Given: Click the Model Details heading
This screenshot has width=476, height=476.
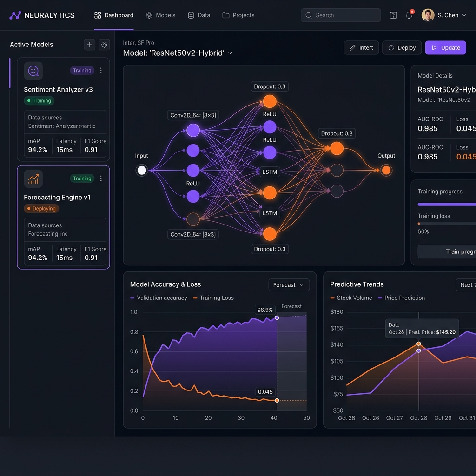Looking at the screenshot, I should 435,76.
